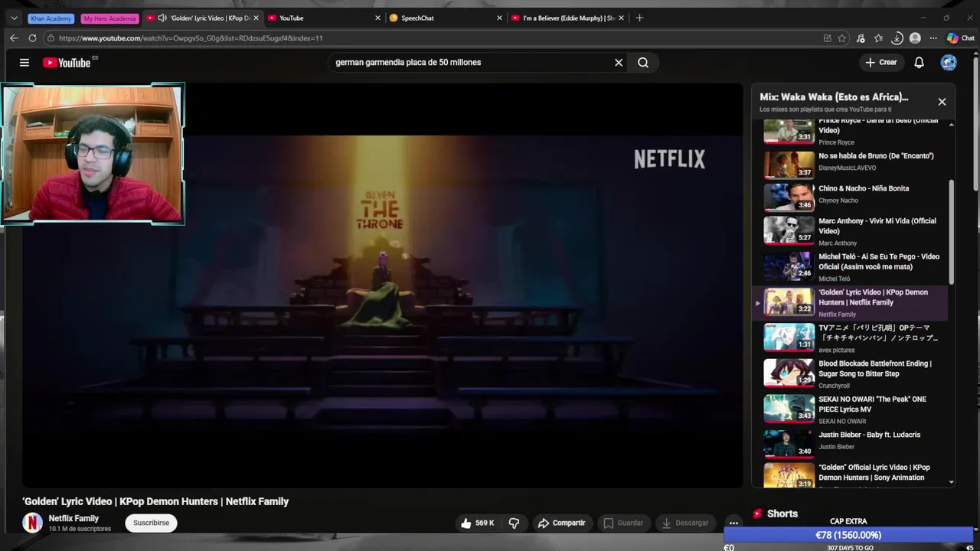Run search with the magnifier button
The height and width of the screenshot is (551, 980).
(643, 63)
